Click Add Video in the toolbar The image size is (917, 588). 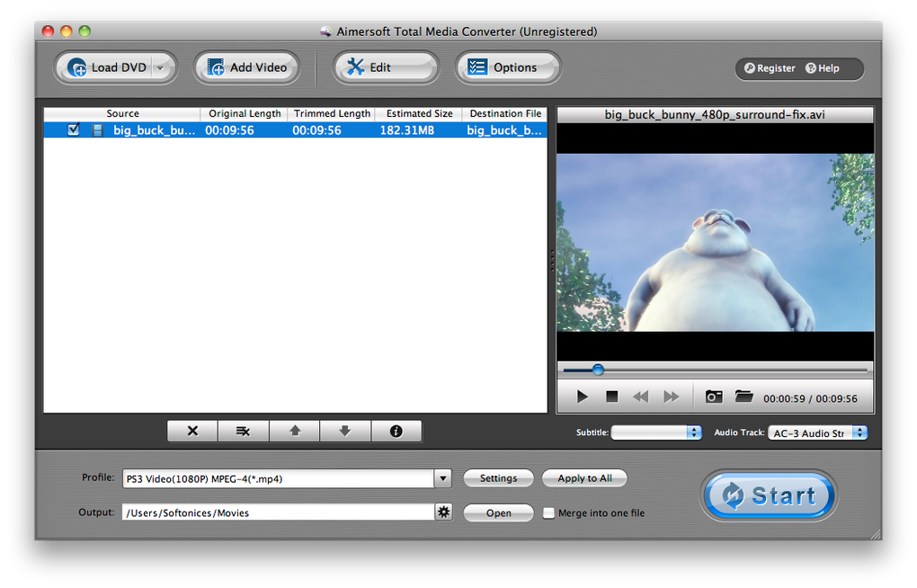247,67
